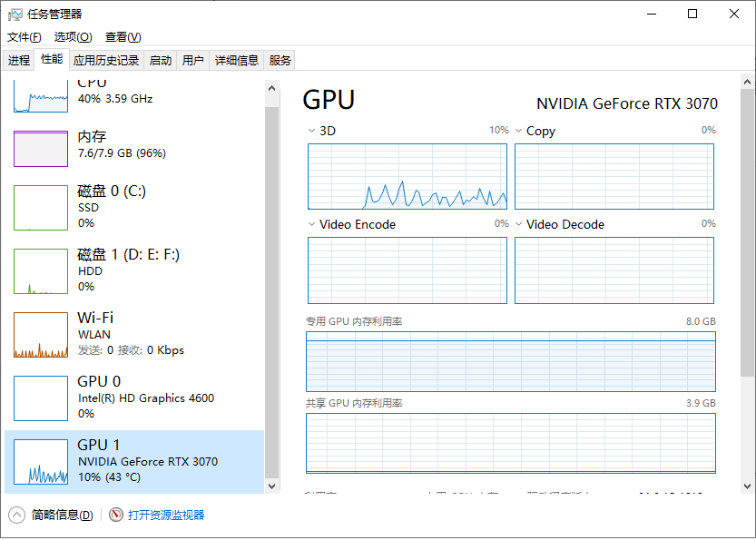The height and width of the screenshot is (540, 756).
Task: Select the 内存 memory thumbnail graph
Action: point(41,149)
